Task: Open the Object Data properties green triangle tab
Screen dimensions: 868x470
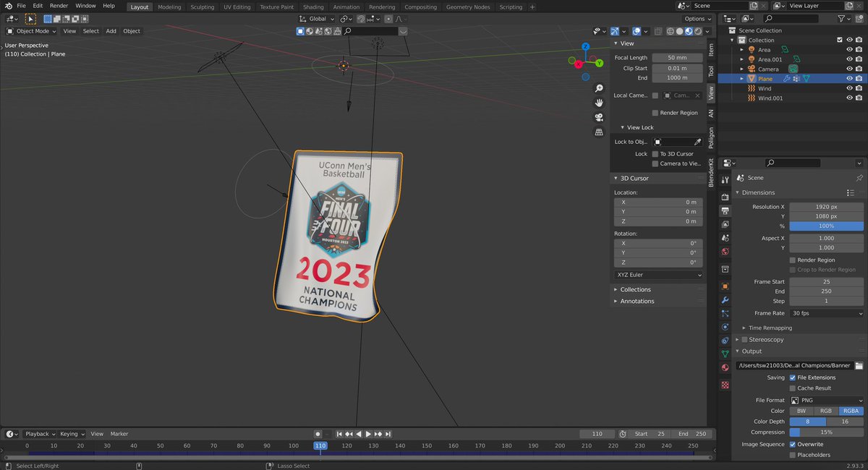Action: (725, 354)
